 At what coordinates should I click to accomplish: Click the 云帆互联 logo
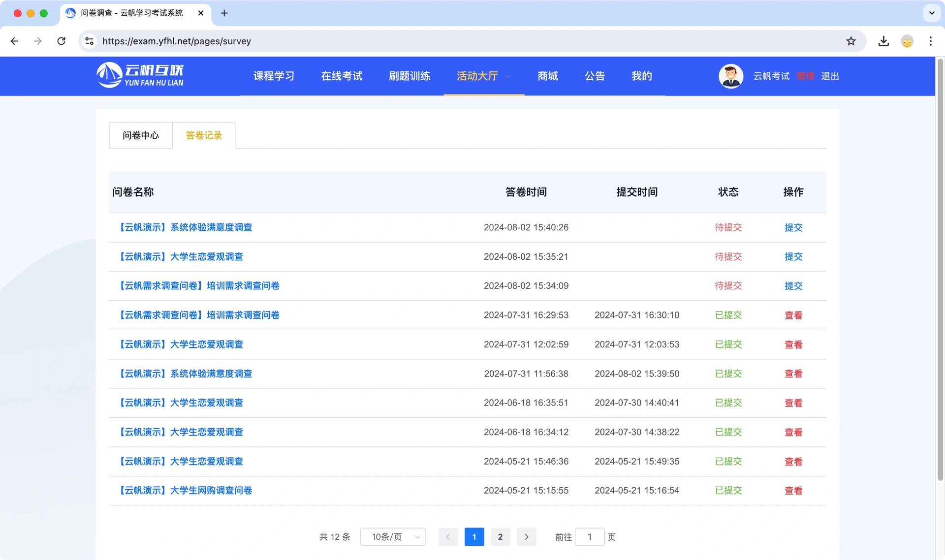point(140,76)
